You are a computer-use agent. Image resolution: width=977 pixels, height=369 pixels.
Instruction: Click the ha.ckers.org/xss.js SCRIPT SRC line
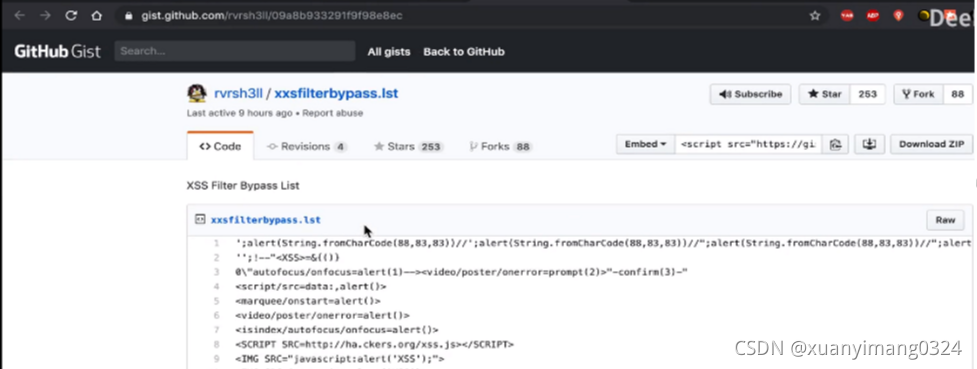tap(374, 344)
